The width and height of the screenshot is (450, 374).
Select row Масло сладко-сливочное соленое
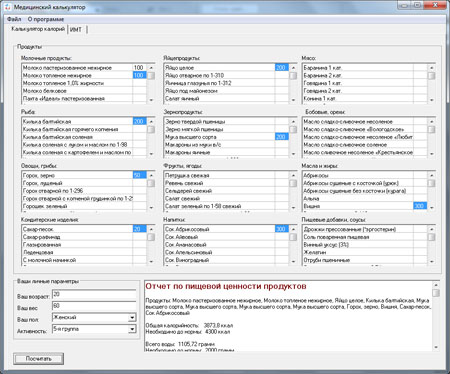click(x=365, y=145)
